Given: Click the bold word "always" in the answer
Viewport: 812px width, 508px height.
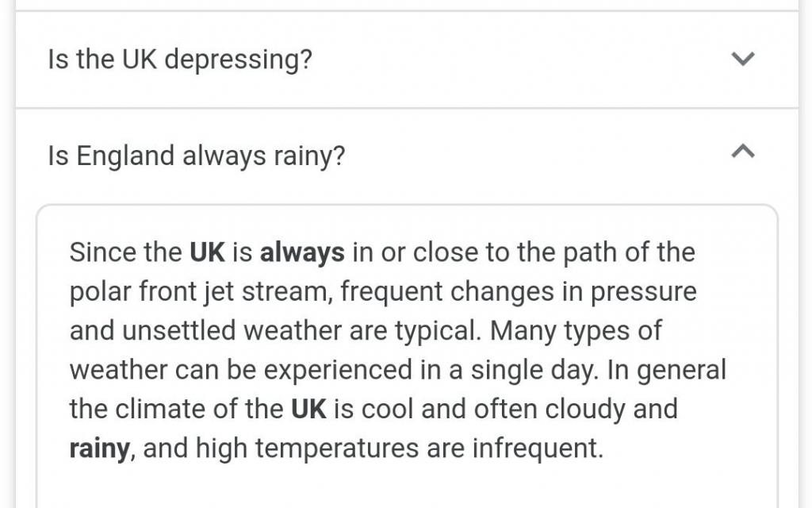Looking at the screenshot, I should click(x=302, y=252).
